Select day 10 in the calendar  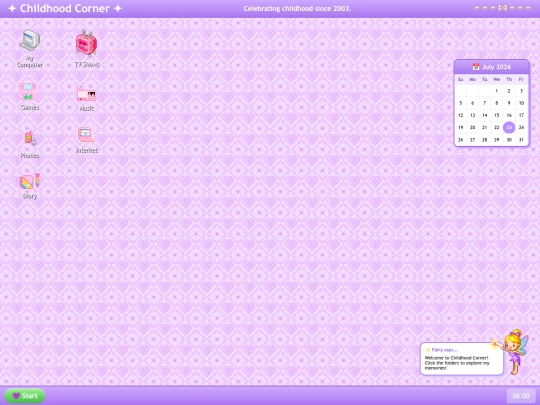point(521,103)
